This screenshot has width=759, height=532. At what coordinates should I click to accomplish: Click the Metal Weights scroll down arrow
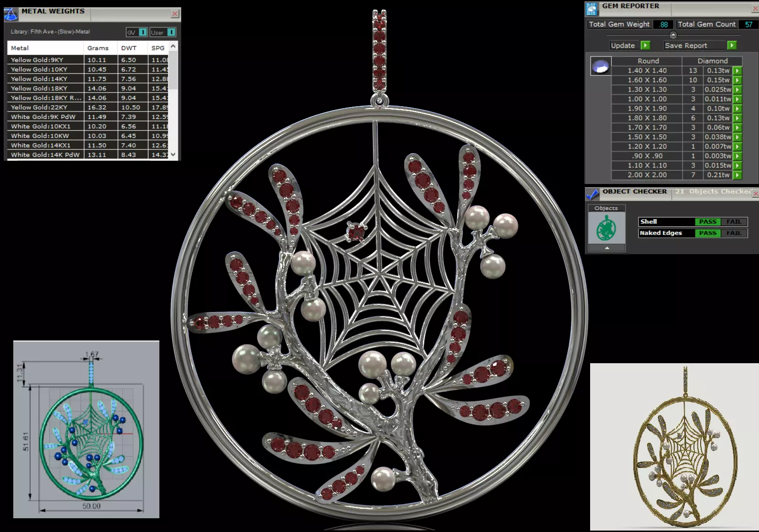tap(173, 155)
